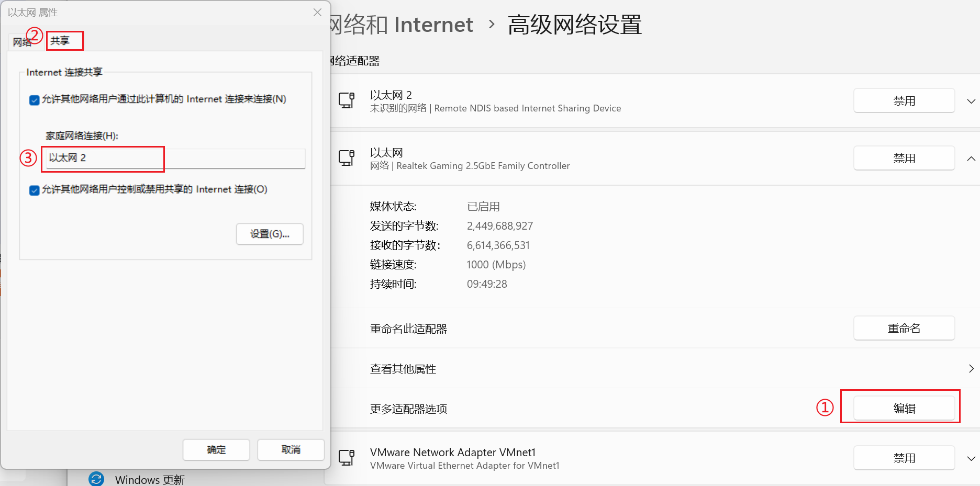Click the 发送的字节数 value 2,449,688,927
Image resolution: width=980 pixels, height=486 pixels.
tap(500, 226)
